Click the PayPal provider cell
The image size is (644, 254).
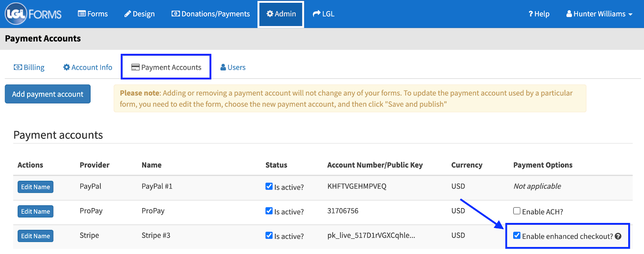coord(91,186)
